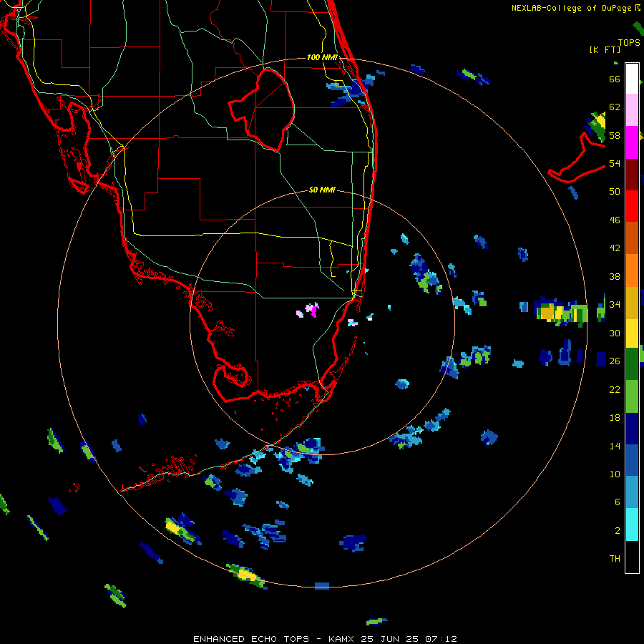Click the 6 legend scale value
Viewport: 644px width, 644px height.
pos(618,502)
